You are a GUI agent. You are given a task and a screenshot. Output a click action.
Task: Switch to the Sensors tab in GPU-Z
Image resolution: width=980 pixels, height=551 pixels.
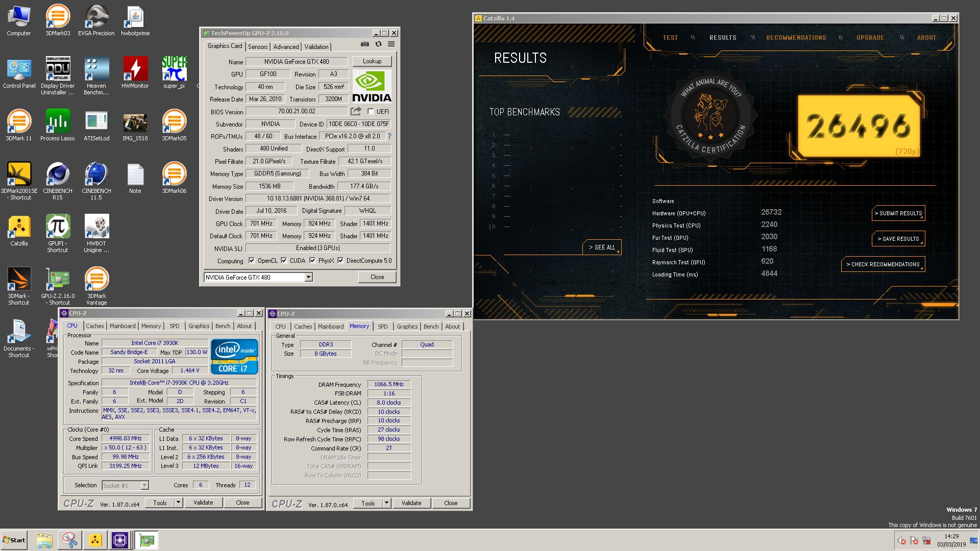(x=258, y=46)
